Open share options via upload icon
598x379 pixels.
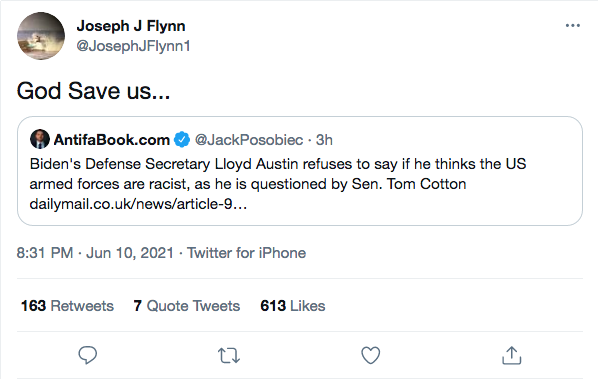pos(511,355)
